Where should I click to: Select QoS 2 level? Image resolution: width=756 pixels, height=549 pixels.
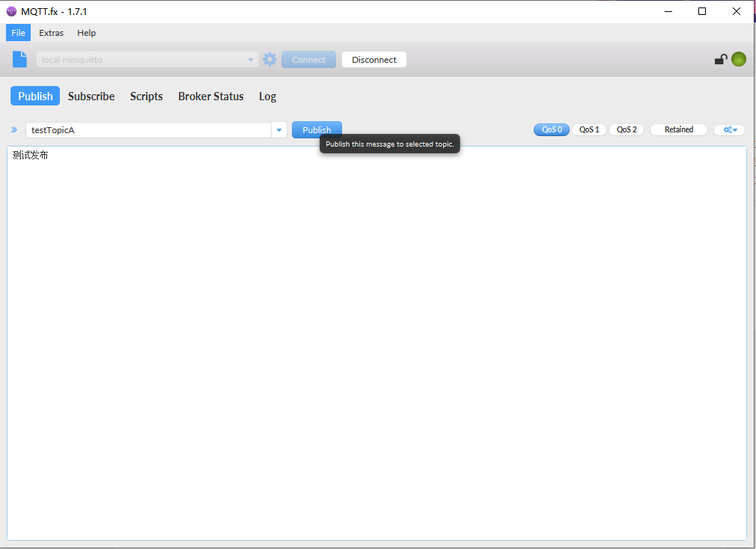click(627, 129)
